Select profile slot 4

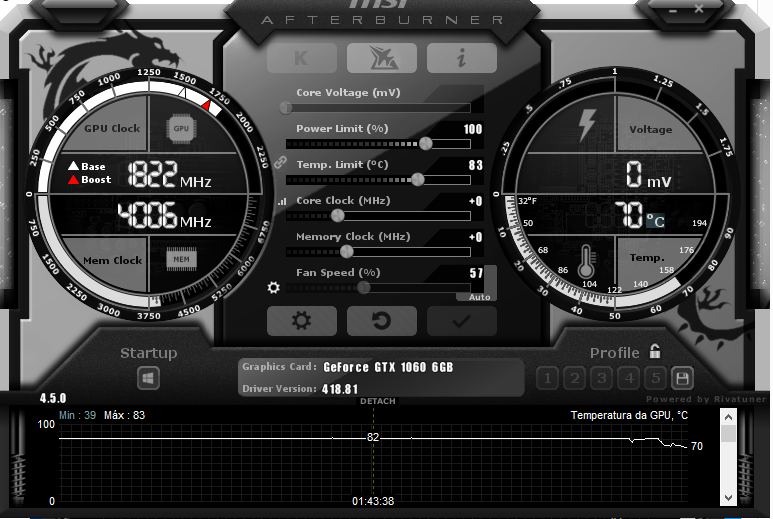click(x=629, y=379)
